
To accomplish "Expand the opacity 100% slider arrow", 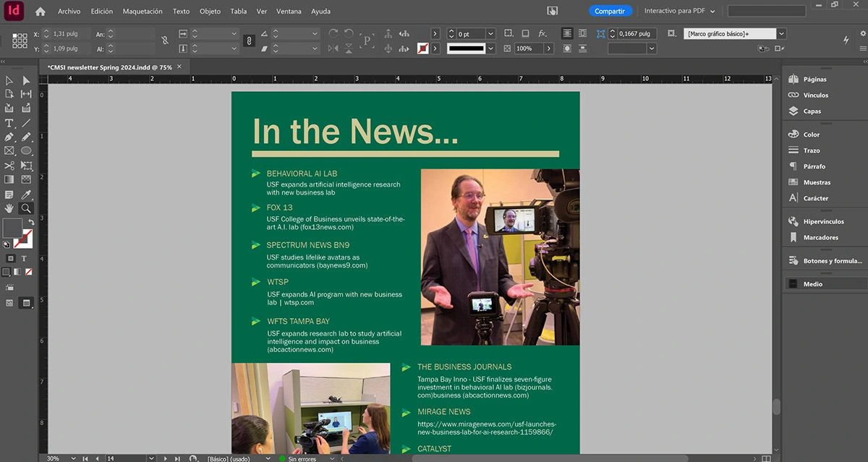I will [x=549, y=48].
